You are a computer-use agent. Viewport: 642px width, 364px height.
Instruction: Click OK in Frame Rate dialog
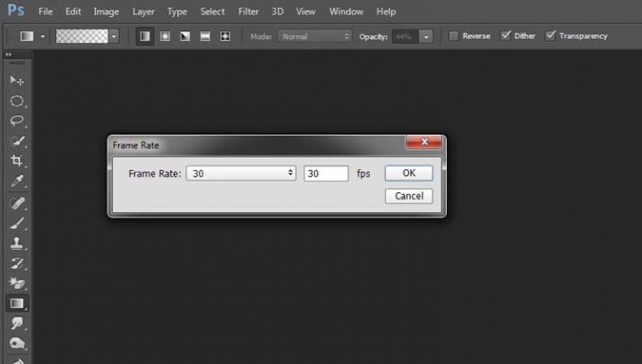[408, 174]
